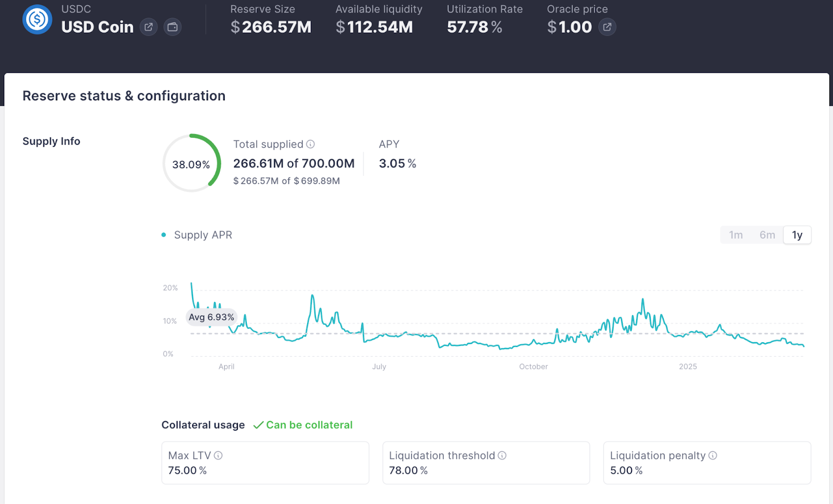Click the Liquidation threshold info icon
833x504 pixels.
pos(502,456)
